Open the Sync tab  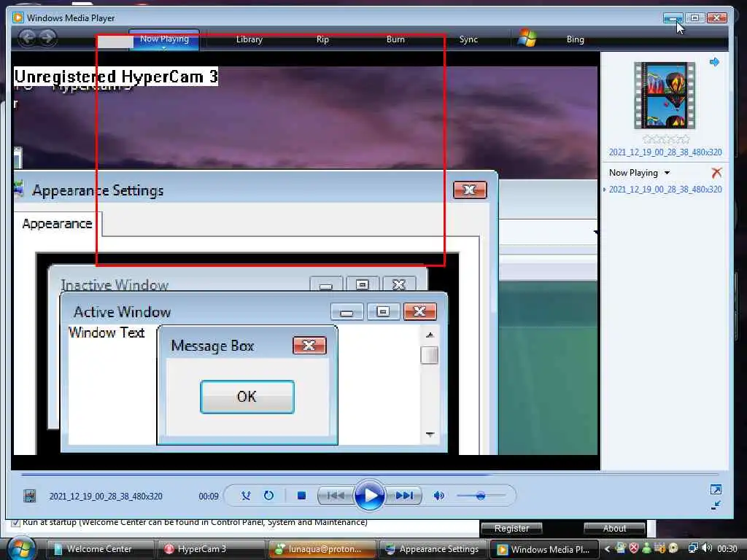(468, 39)
